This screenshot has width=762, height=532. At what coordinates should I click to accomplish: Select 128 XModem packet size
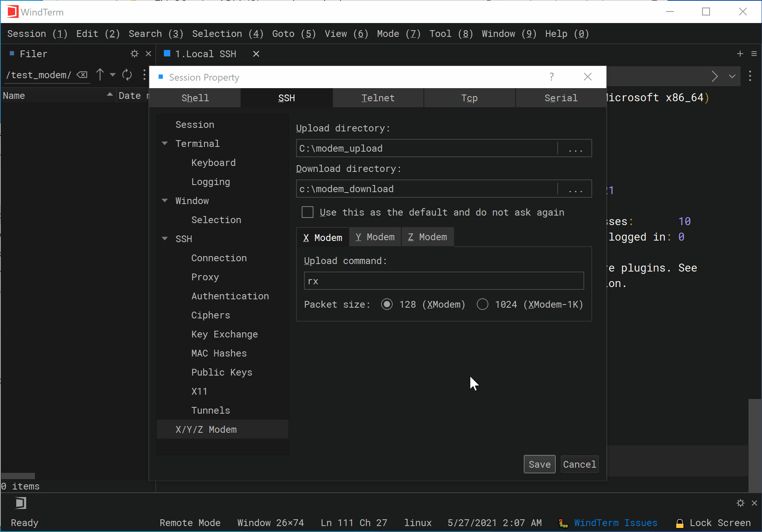(387, 304)
